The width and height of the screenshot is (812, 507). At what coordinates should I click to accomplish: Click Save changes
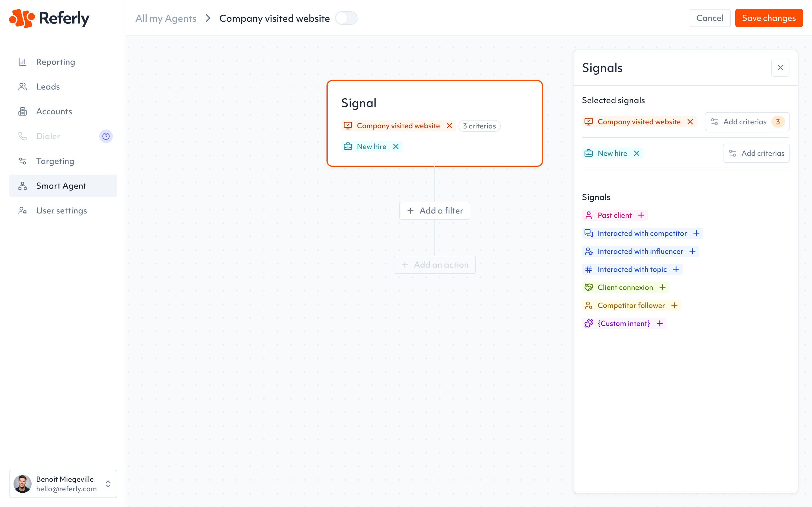(x=768, y=18)
